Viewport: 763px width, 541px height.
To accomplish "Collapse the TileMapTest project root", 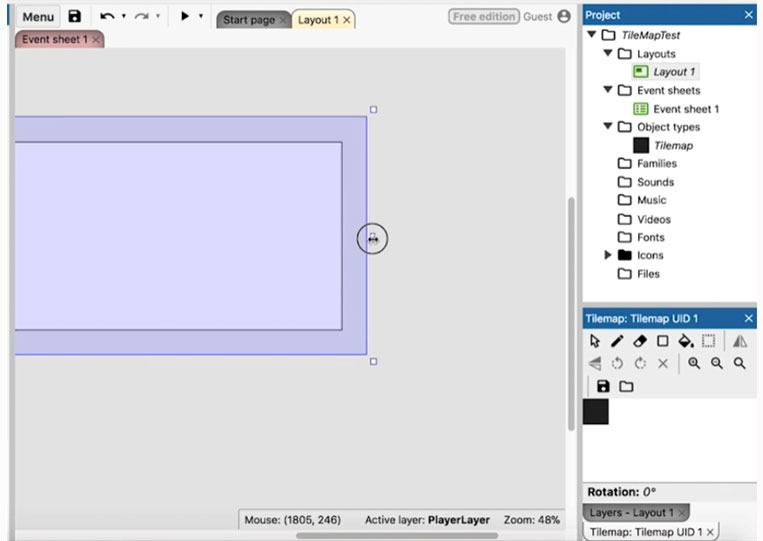I will [x=592, y=34].
